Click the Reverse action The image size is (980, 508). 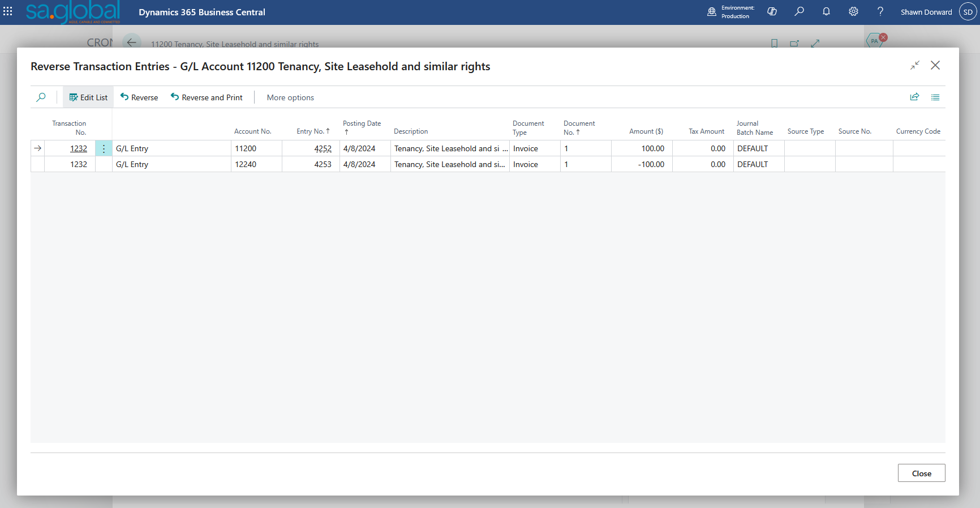coord(139,97)
